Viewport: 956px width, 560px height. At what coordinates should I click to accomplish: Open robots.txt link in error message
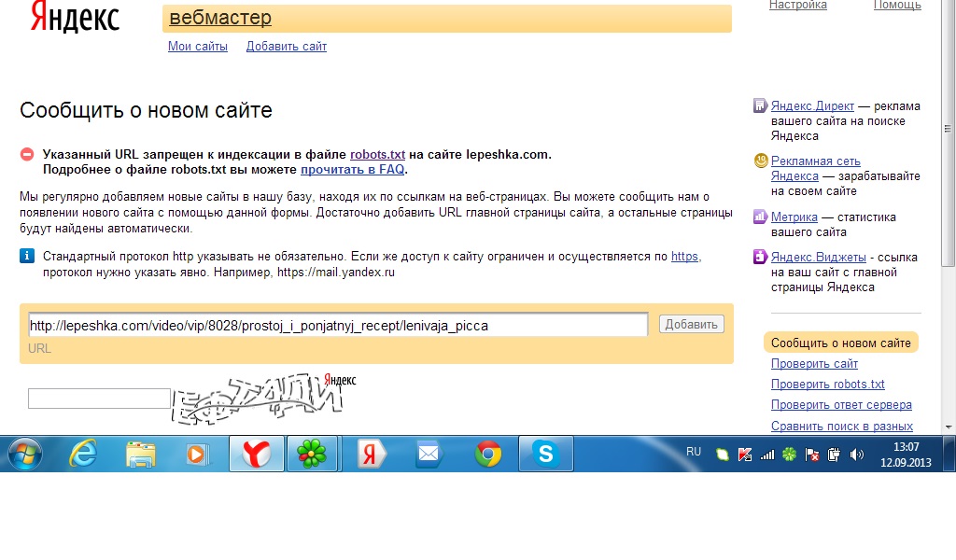[377, 154]
